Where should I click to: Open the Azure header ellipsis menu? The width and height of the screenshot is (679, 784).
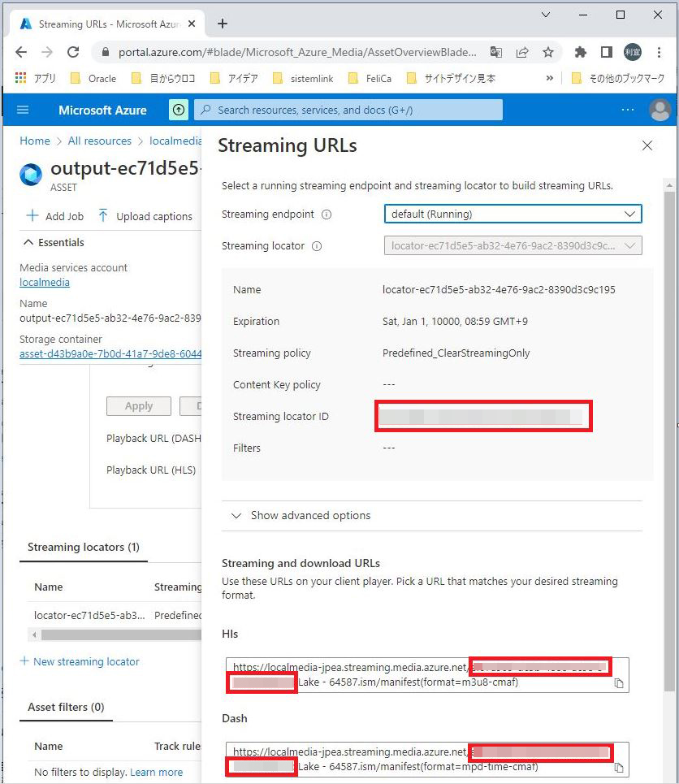coord(628,110)
